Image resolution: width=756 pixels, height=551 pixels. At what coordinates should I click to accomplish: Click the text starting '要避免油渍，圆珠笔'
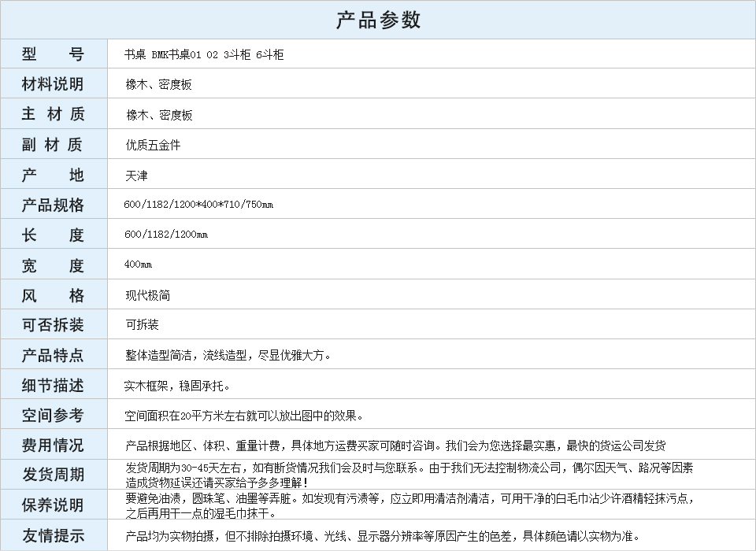pos(410,505)
